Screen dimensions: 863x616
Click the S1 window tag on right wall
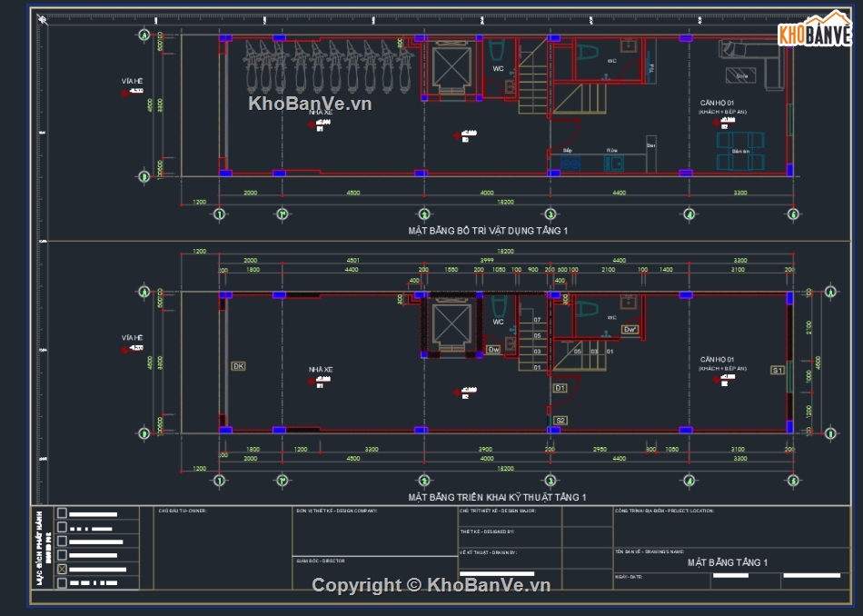[778, 370]
